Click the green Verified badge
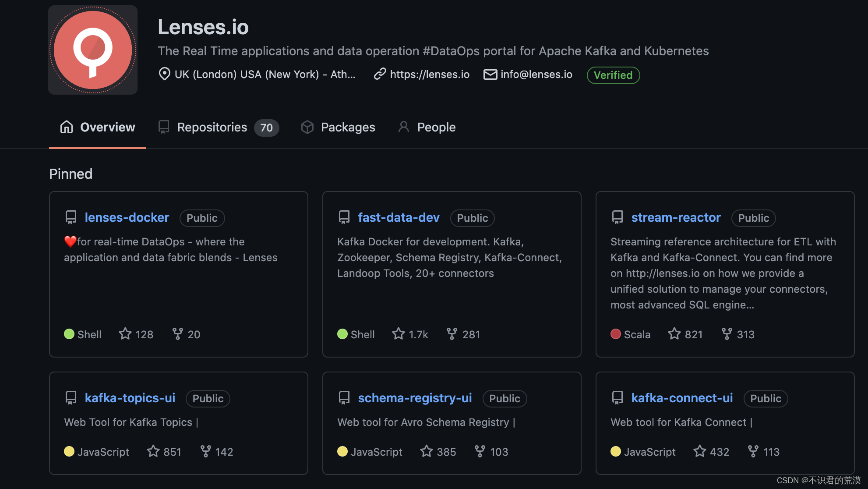 613,75
